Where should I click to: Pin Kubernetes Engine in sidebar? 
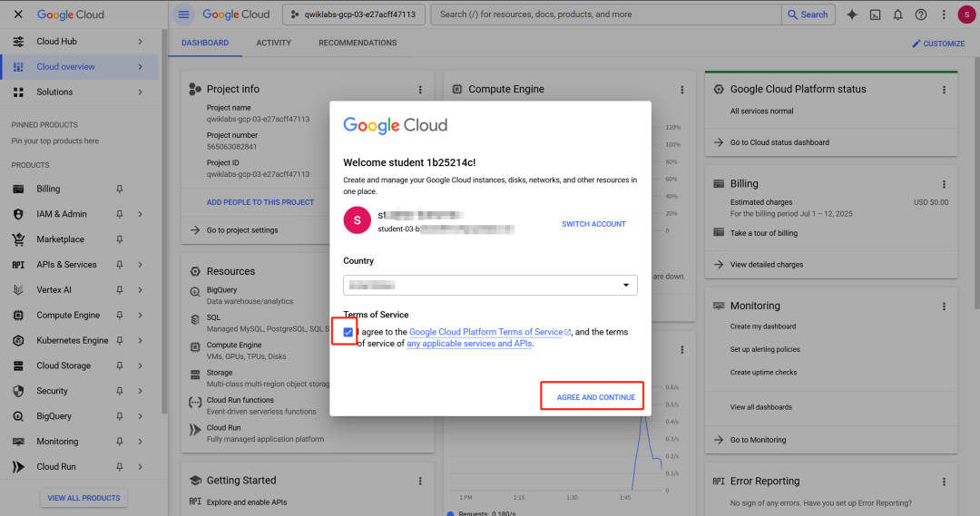point(120,340)
